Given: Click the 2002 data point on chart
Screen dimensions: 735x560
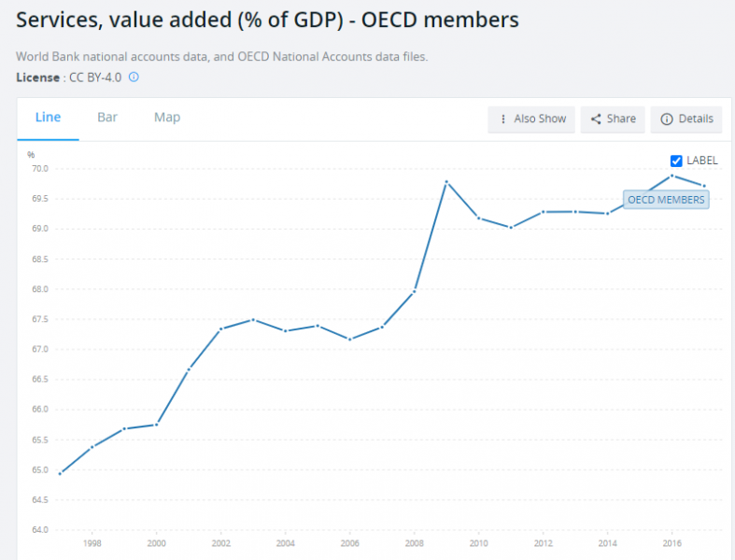Looking at the screenshot, I should click(220, 329).
